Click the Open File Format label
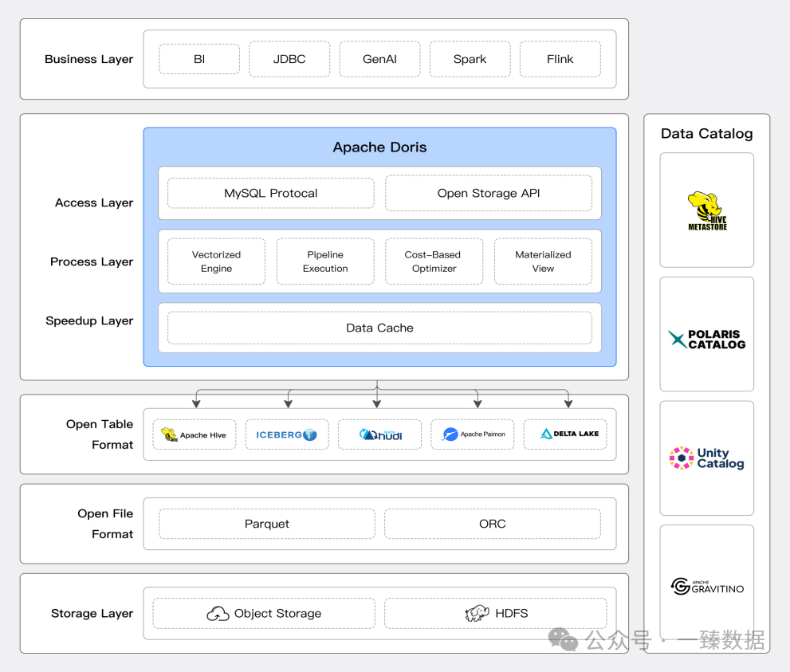790x672 pixels. (104, 524)
